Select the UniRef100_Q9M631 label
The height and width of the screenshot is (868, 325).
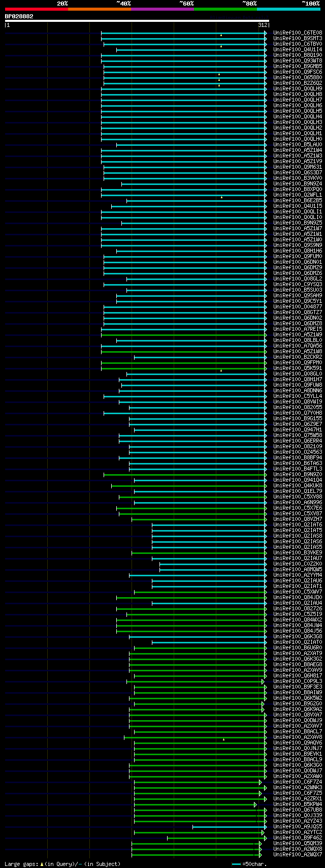298,167
